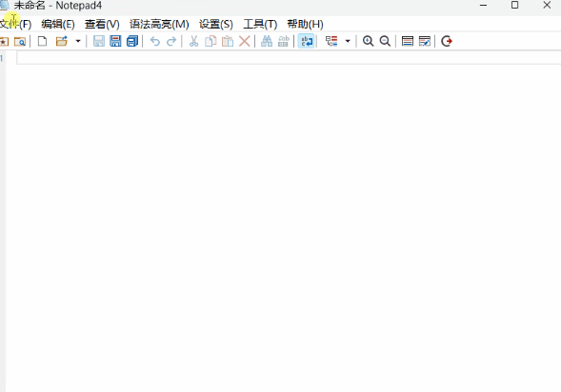
Task: Expand the code folding dropdown arrow
Action: (348, 41)
